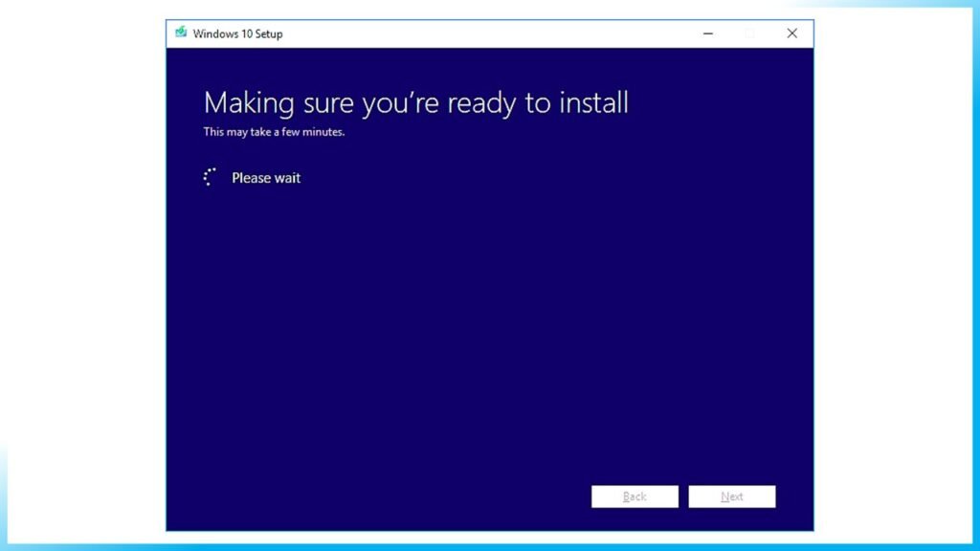The image size is (980, 551).
Task: Click the area between Back and Next buttons
Action: coord(683,496)
